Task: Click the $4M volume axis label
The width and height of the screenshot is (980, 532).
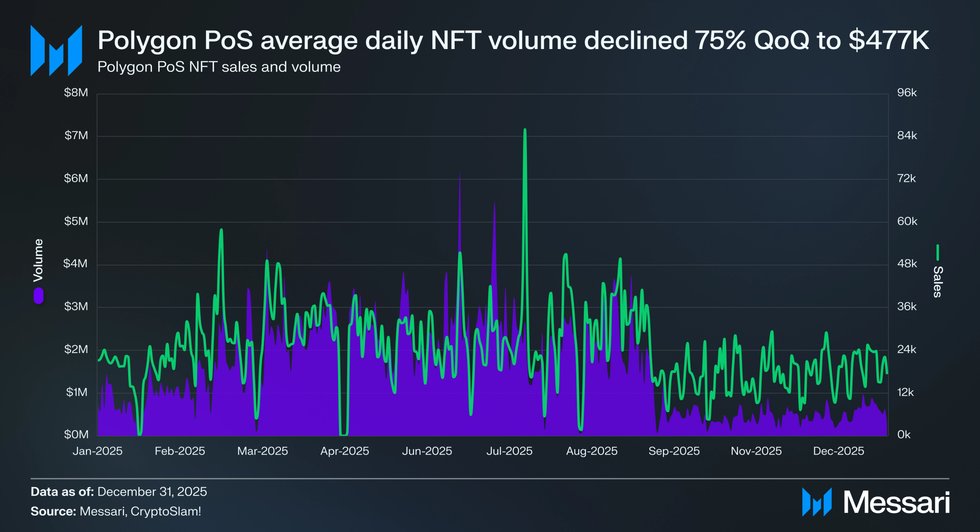Action: [x=75, y=264]
